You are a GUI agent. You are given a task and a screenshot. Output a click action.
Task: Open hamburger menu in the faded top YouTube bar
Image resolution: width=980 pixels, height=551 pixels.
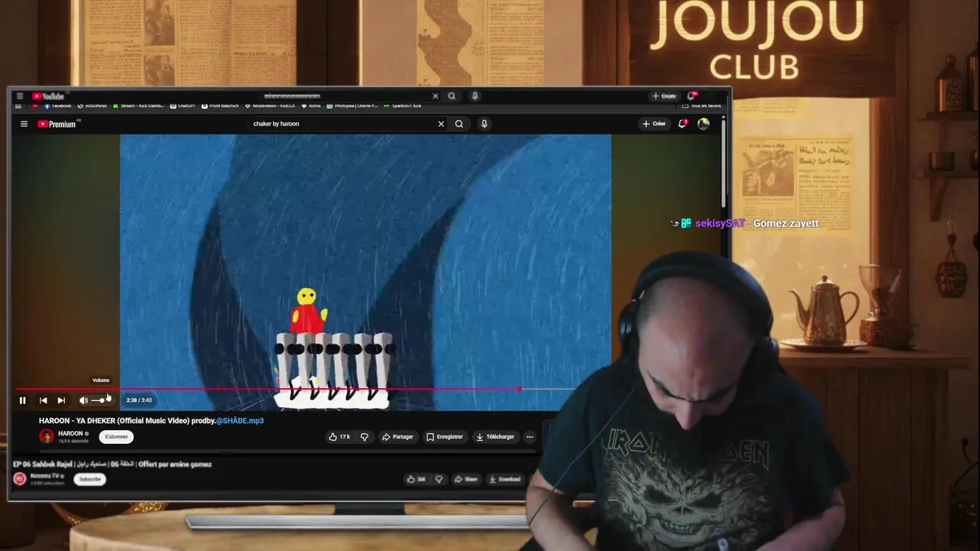[x=19, y=96]
